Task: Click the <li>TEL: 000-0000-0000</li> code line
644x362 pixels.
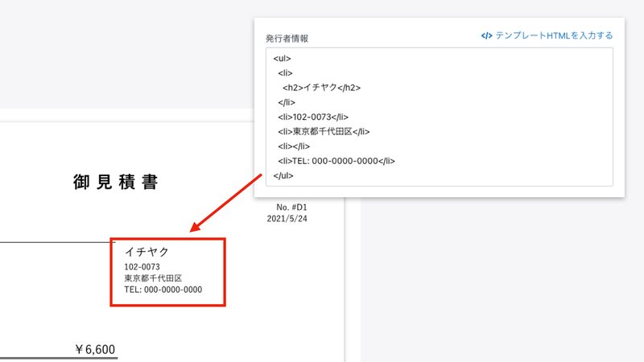Action: coord(336,161)
